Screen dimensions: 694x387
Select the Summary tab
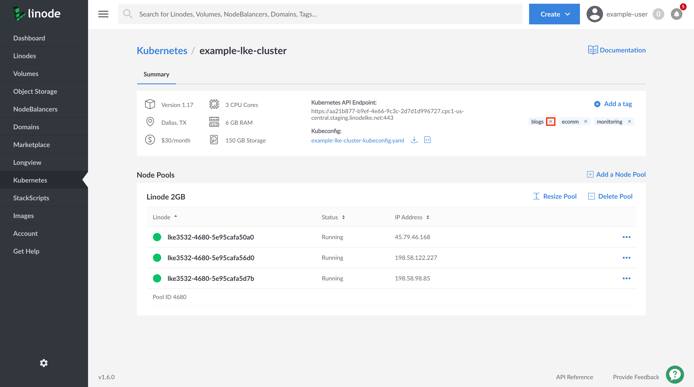tap(156, 74)
